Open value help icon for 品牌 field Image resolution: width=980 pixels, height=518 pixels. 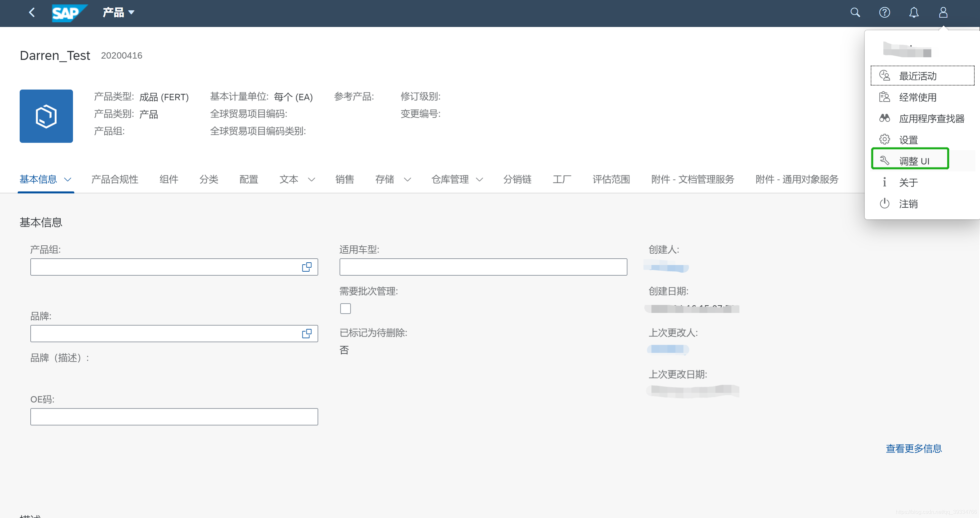click(x=307, y=333)
